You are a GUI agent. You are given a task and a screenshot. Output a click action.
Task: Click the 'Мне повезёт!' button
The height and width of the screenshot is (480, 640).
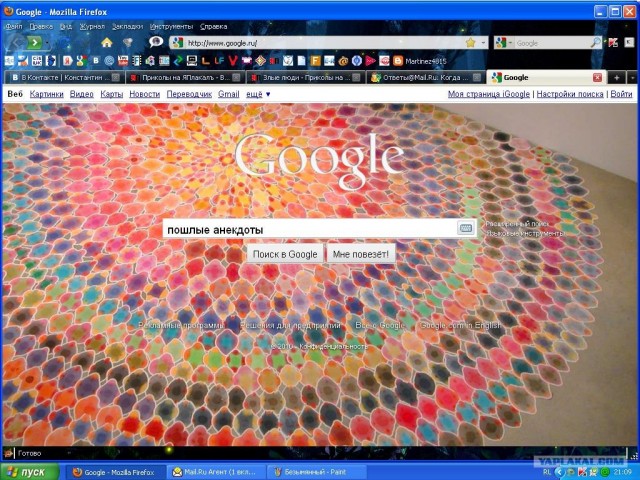(361, 254)
